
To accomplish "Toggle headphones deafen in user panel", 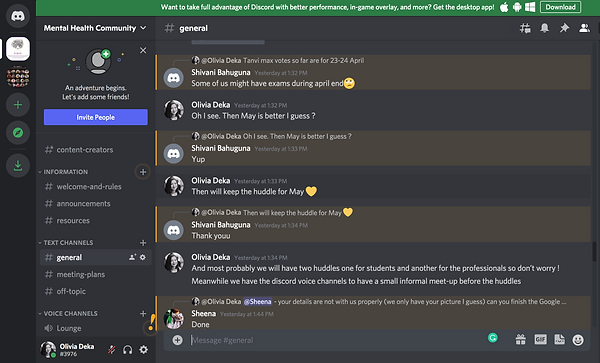I will tap(128, 349).
